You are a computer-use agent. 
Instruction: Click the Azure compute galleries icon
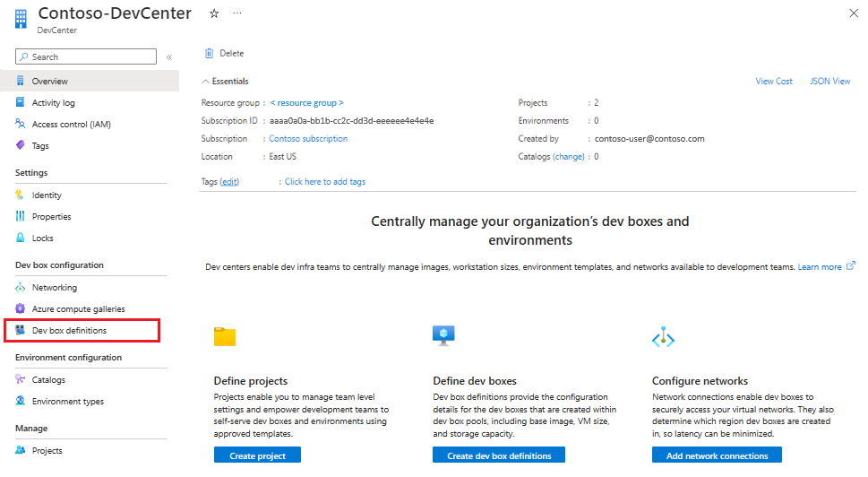21,309
